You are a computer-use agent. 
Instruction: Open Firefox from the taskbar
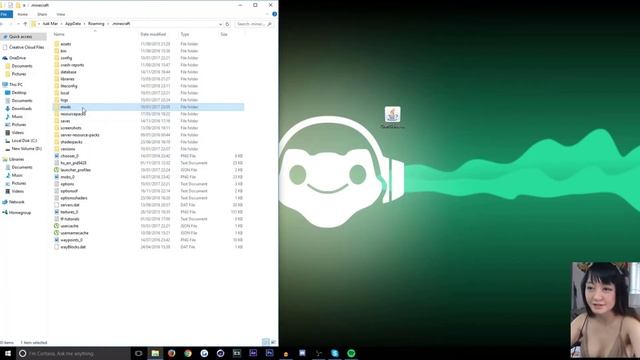pos(171,353)
